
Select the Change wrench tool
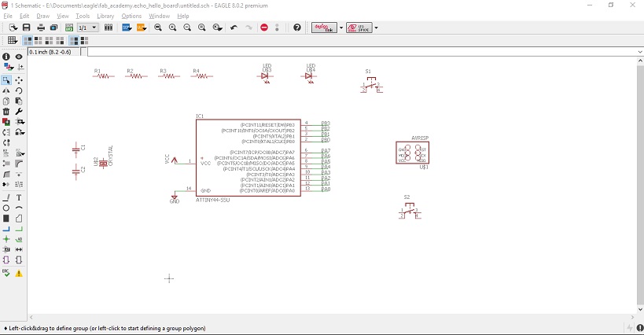(x=19, y=111)
